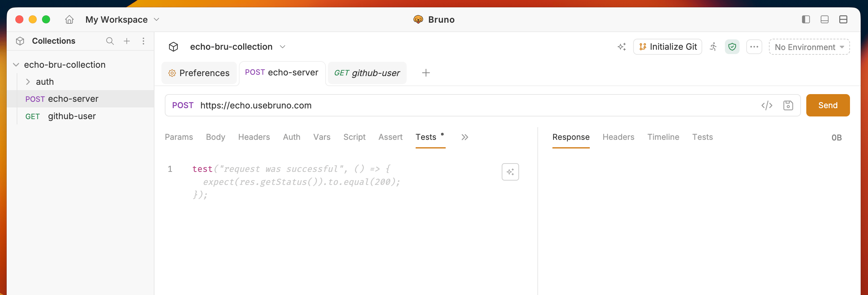
Task: Open the Assert request tab
Action: tap(391, 137)
